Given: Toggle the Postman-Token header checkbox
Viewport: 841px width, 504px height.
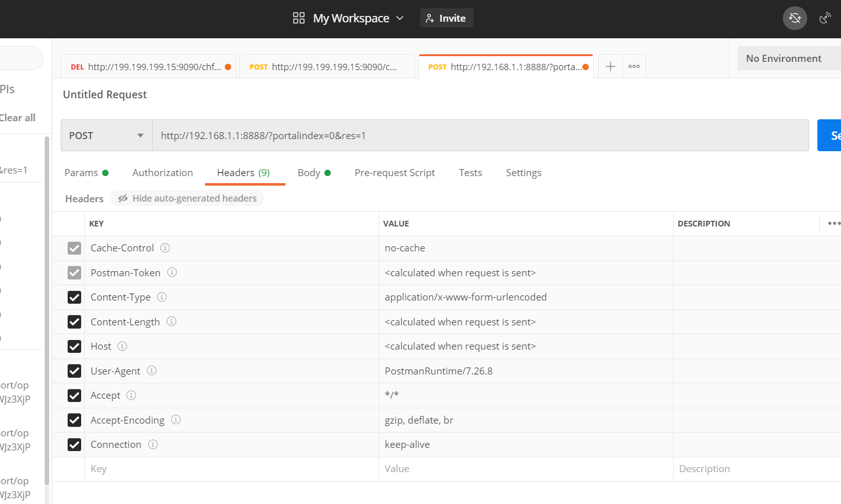Looking at the screenshot, I should click(x=74, y=272).
